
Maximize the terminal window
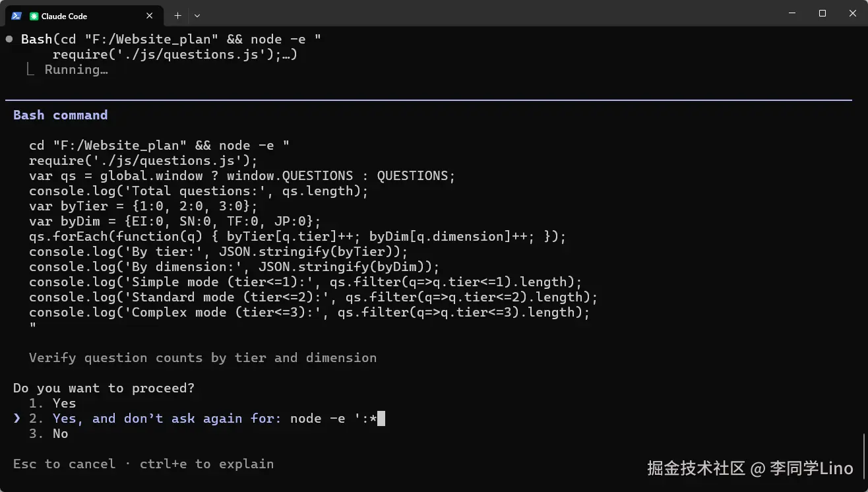coord(822,13)
